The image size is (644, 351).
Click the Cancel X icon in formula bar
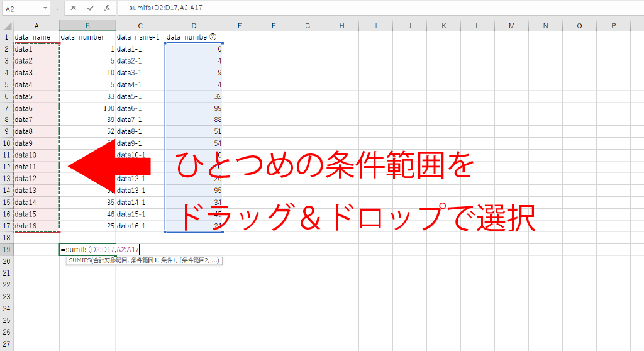[74, 8]
